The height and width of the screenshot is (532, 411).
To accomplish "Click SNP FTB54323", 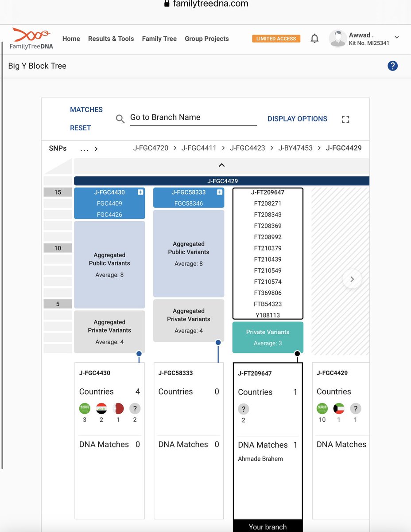I will [268, 304].
